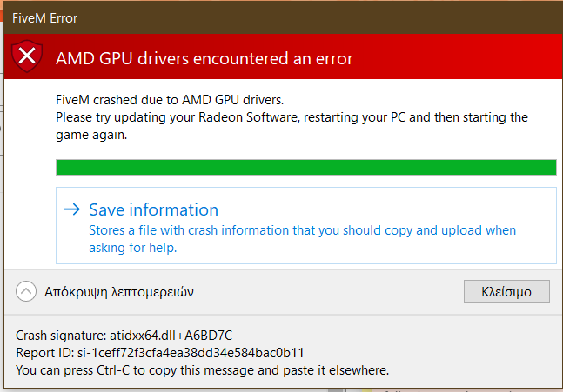Viewport: 563px width, 392px height.
Task: Click the red shield error icon
Action: pos(28,57)
